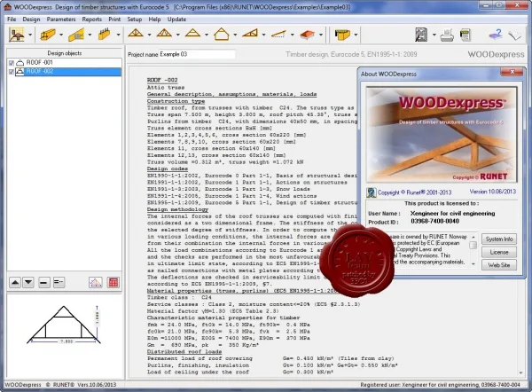The image size is (532, 392).
Task: Click the Web Site button
Action: coord(499,265)
